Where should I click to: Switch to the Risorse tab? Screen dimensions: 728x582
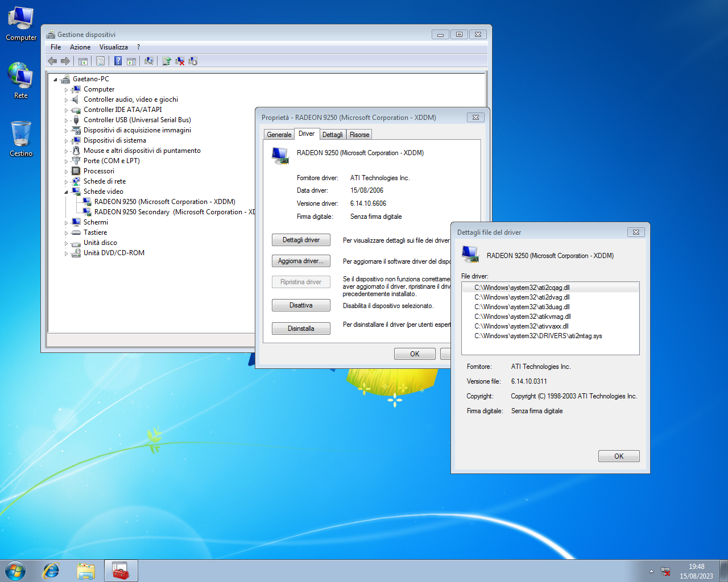click(x=359, y=135)
